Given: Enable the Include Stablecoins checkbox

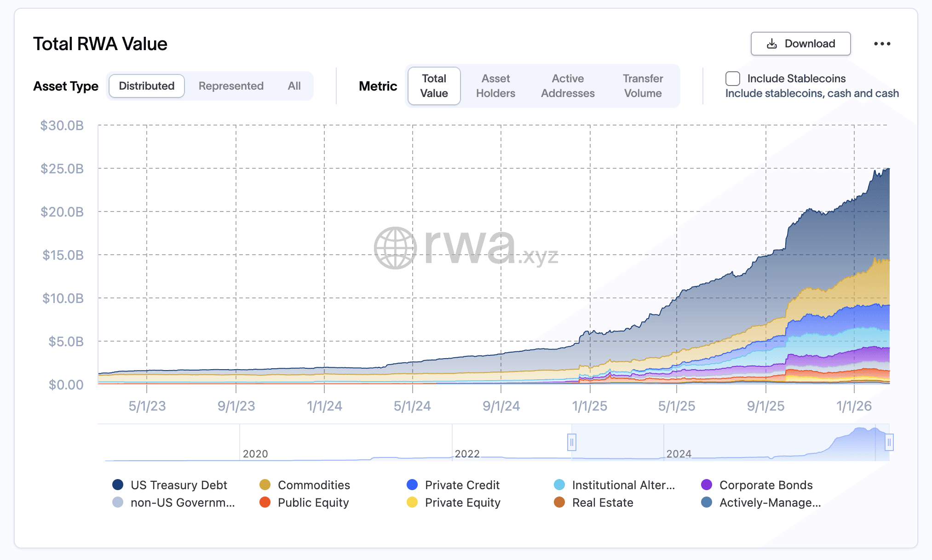Looking at the screenshot, I should pyautogui.click(x=733, y=79).
